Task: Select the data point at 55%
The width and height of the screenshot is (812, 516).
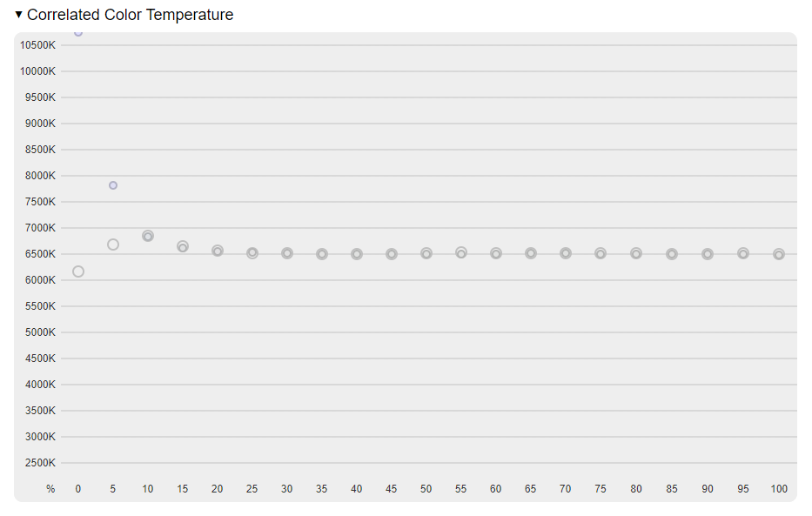Action: click(461, 252)
